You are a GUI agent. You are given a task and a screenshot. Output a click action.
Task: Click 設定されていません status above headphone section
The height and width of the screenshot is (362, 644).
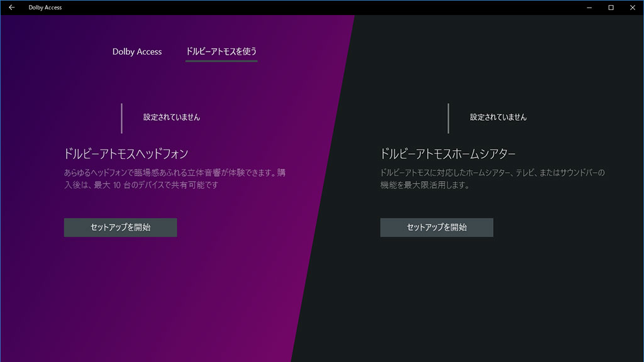pyautogui.click(x=172, y=118)
